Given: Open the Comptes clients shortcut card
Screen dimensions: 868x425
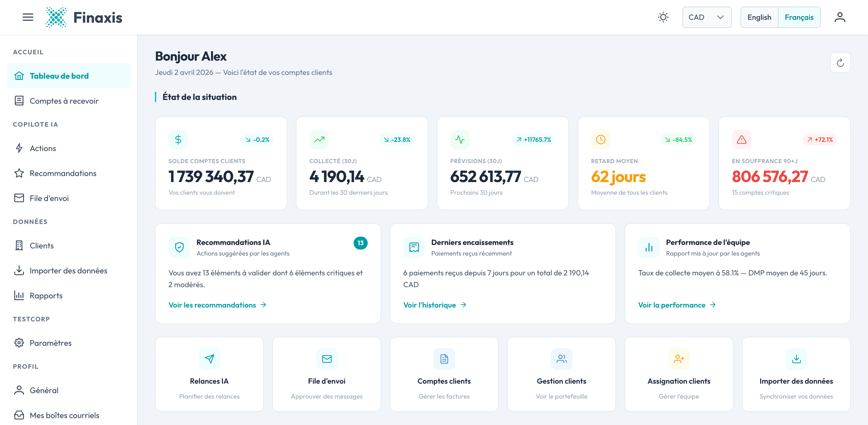Looking at the screenshot, I should [x=444, y=374].
